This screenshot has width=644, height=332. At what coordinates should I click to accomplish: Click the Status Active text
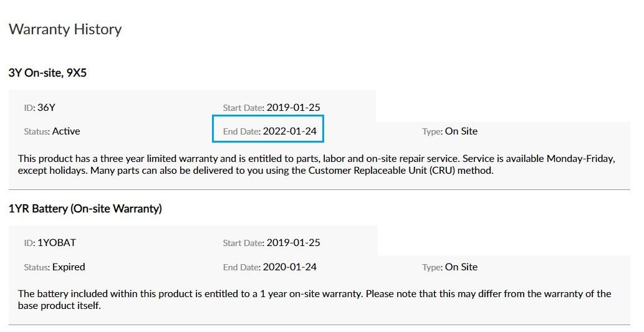pyautogui.click(x=52, y=131)
